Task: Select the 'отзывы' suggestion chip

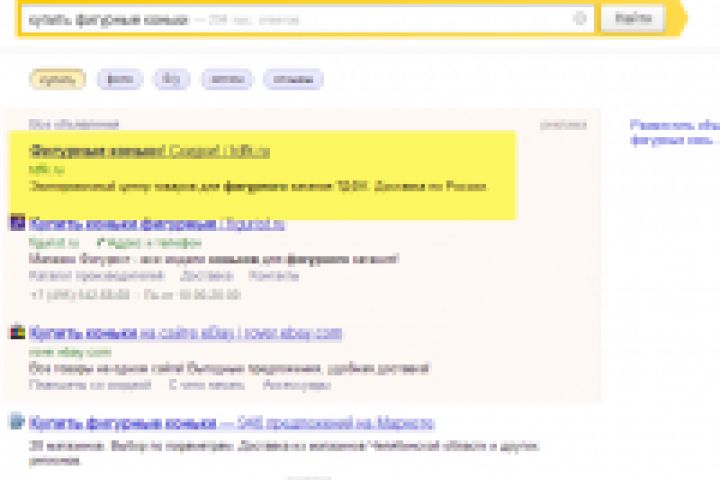Action: click(293, 79)
